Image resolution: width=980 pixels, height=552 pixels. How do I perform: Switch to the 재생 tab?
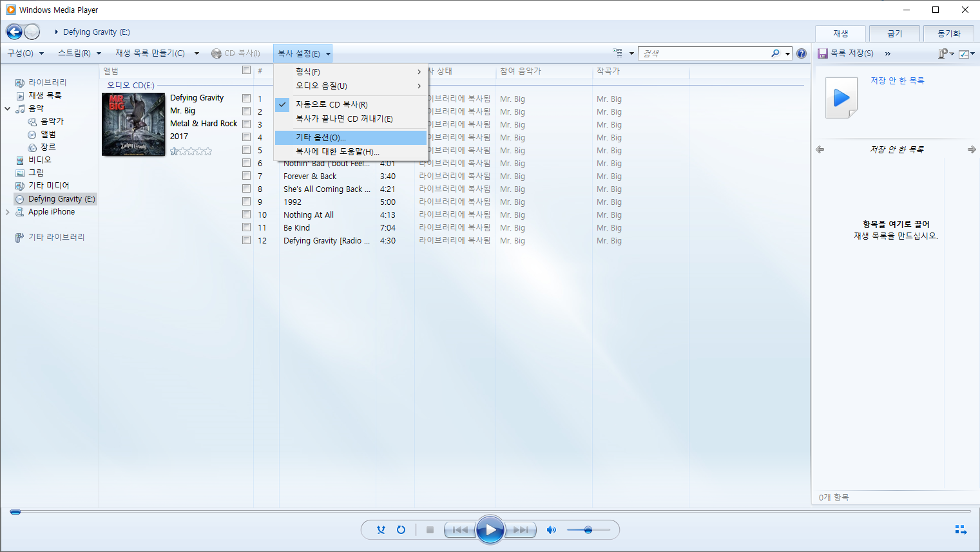(840, 33)
